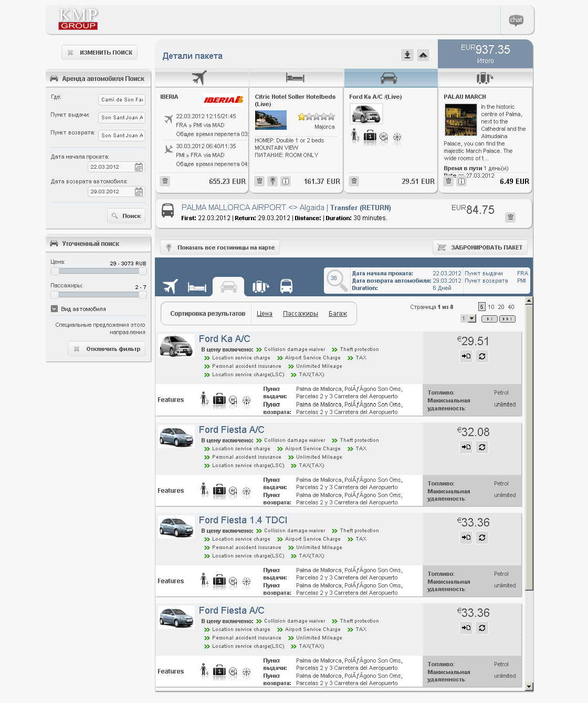The width and height of the screenshot is (588, 703).
Task: Adjust left handle of Цена slider
Action: click(55, 271)
